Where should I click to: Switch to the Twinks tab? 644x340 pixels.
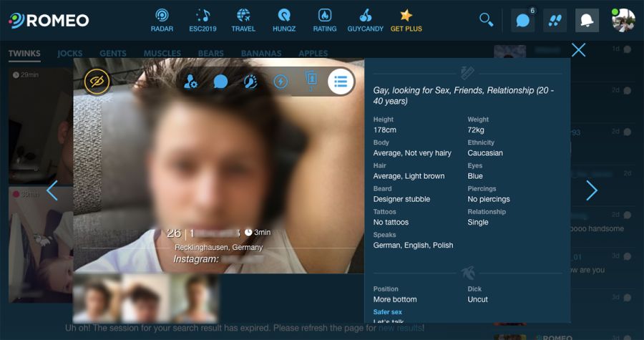pos(24,54)
